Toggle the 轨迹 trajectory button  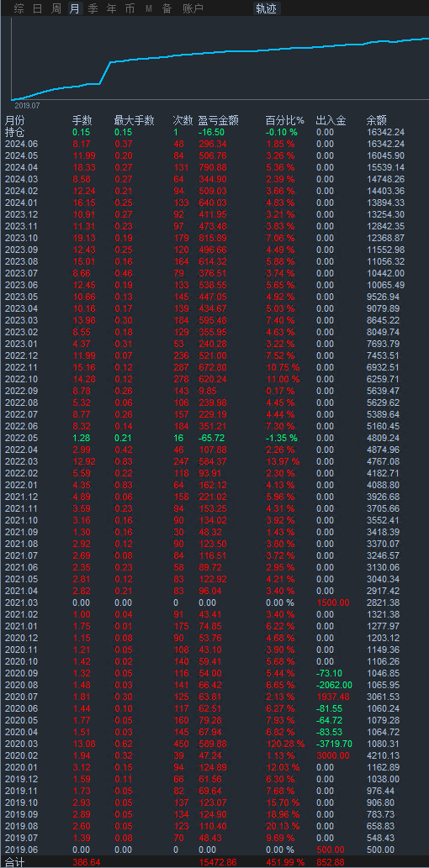(267, 8)
